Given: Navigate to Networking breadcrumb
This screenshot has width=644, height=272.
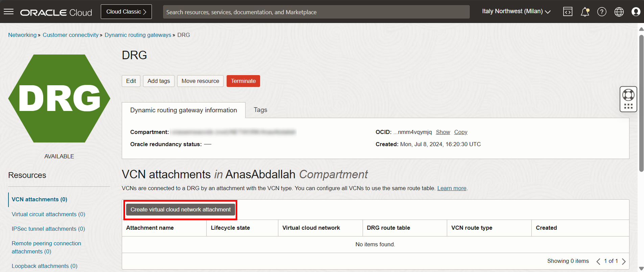Looking at the screenshot, I should (22, 35).
